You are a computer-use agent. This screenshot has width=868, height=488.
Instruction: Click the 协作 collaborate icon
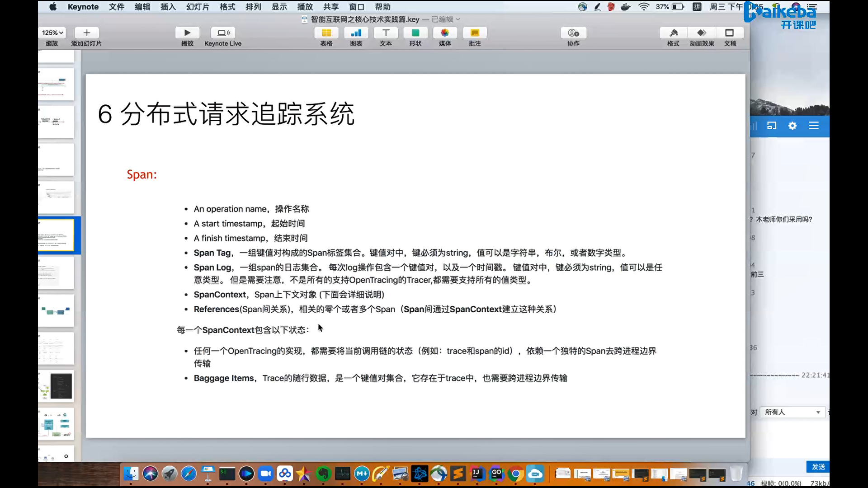point(573,33)
